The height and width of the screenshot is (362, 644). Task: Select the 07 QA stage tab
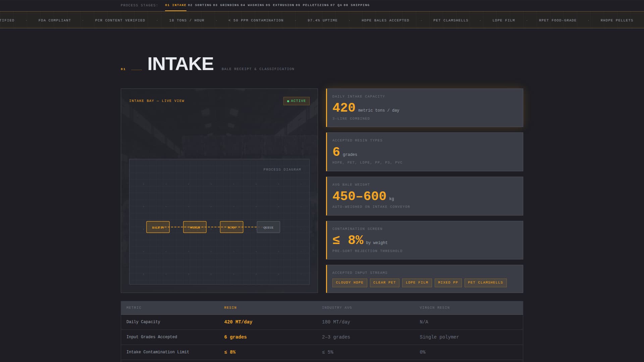(336, 5)
